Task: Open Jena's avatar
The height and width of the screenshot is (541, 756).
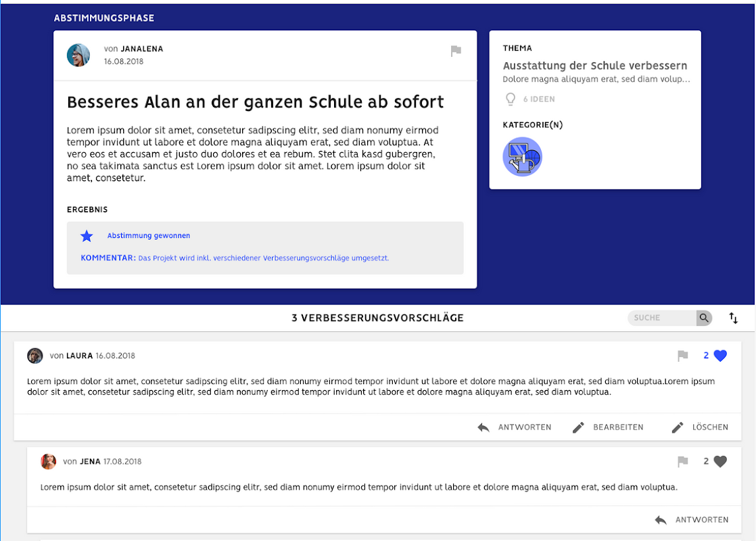Action: tap(48, 461)
